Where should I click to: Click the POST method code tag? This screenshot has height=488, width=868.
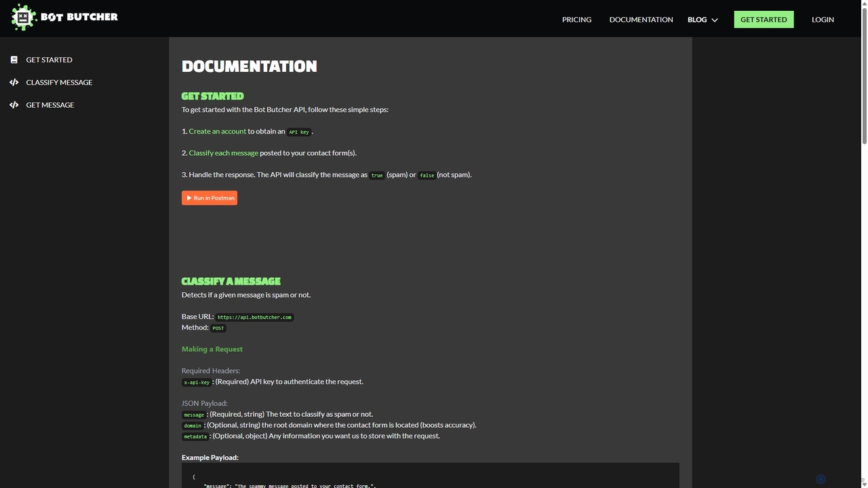point(218,328)
